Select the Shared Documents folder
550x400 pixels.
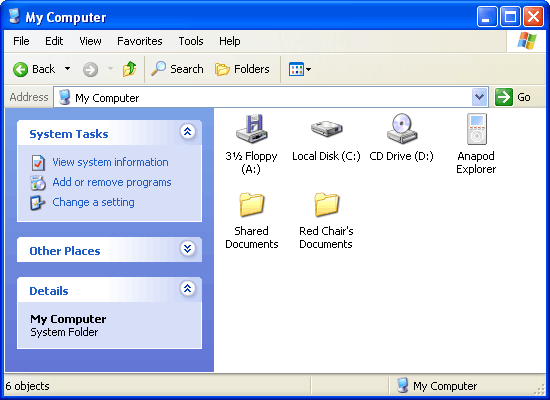click(251, 204)
